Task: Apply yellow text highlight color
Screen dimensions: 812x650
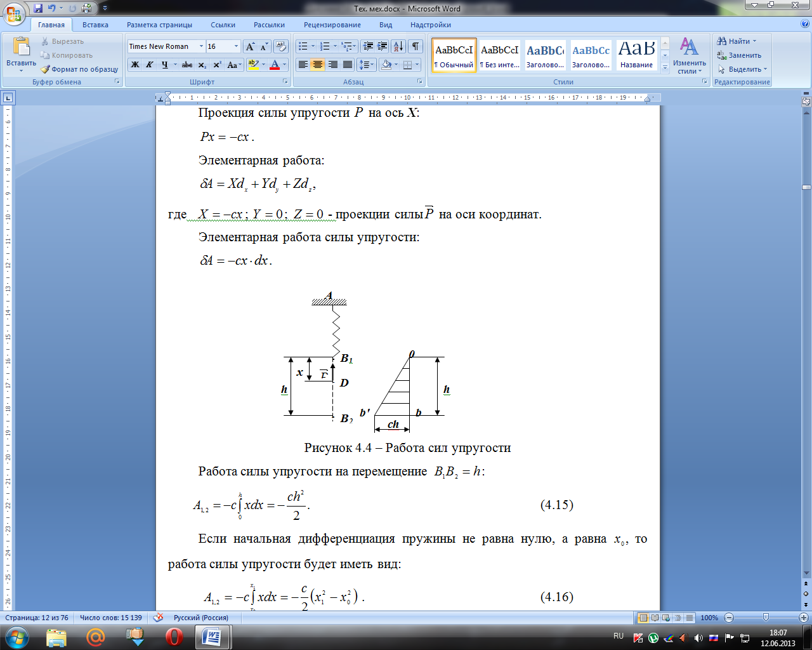Action: tap(252, 65)
